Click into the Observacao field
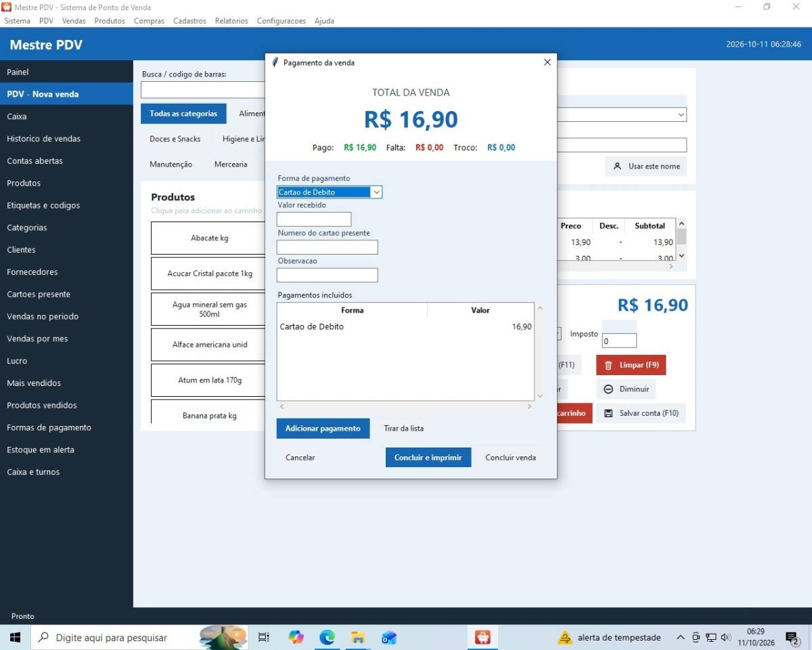812x650 pixels. [328, 275]
